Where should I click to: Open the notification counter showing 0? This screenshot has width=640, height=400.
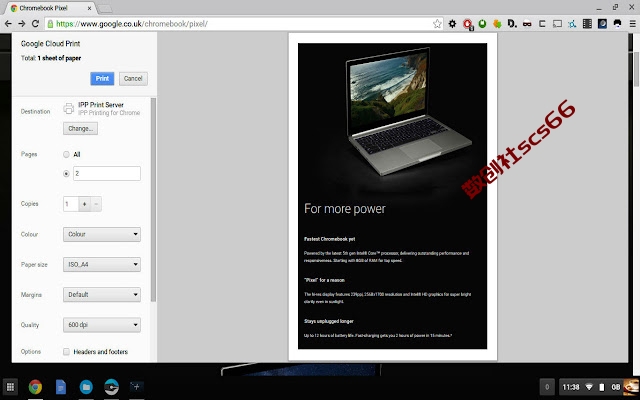pos(547,387)
